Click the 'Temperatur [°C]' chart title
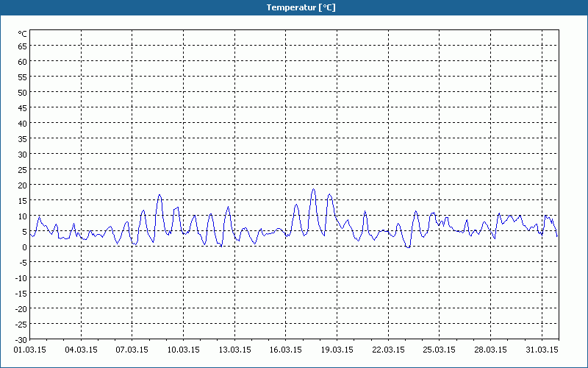The width and height of the screenshot is (588, 368). click(301, 7)
